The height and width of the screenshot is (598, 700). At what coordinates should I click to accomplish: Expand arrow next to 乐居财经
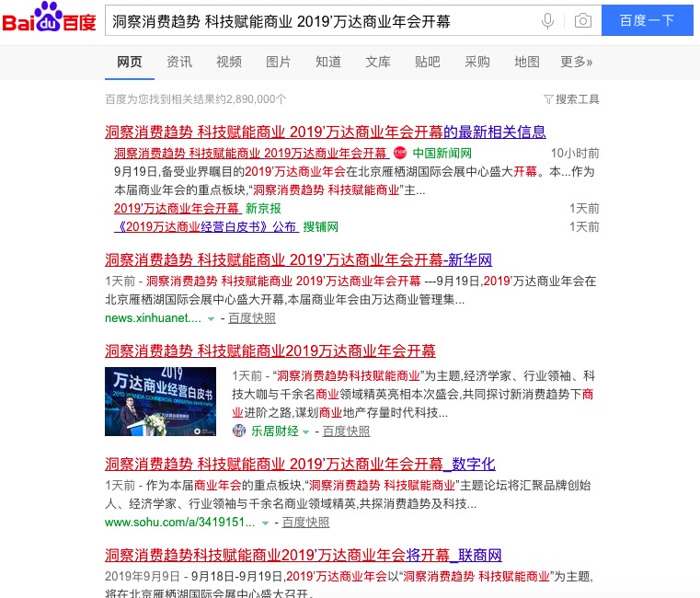(x=305, y=431)
